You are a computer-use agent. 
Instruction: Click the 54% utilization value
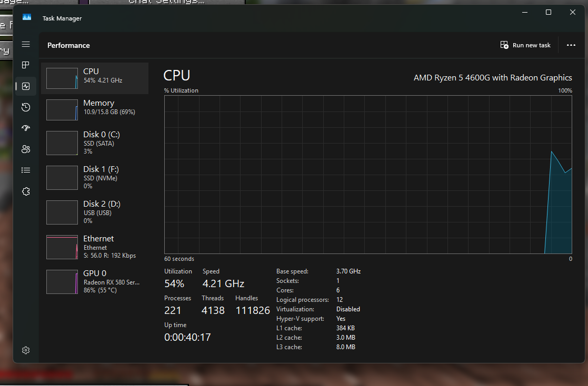[x=174, y=283]
